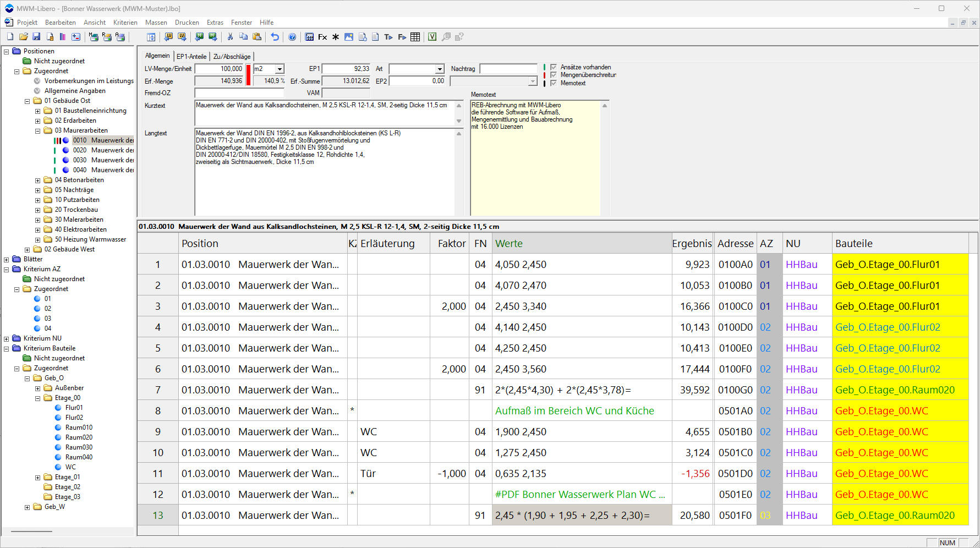The width and height of the screenshot is (980, 548).
Task: Click the LV-Menge field showing 100,000
Action: pyautogui.click(x=219, y=69)
